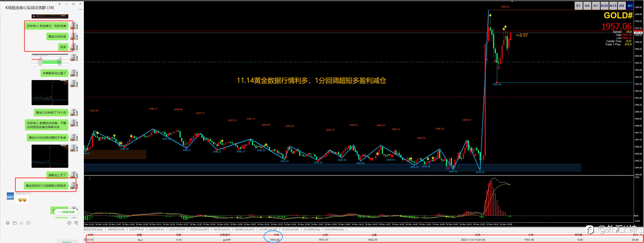This screenshot has width=644, height=243.
Task: Click the GOLD# symbol label on chart
Action: click(x=618, y=16)
